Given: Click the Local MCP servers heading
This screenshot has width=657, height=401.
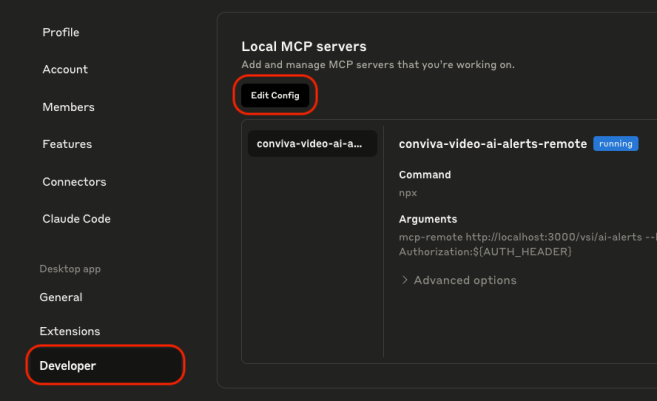Looking at the screenshot, I should [x=304, y=47].
